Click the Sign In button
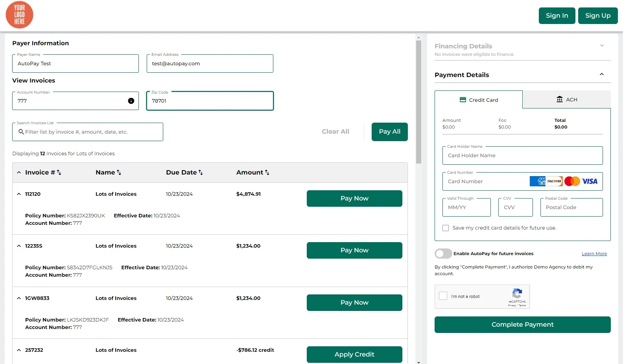The width and height of the screenshot is (623, 364). 557,16
